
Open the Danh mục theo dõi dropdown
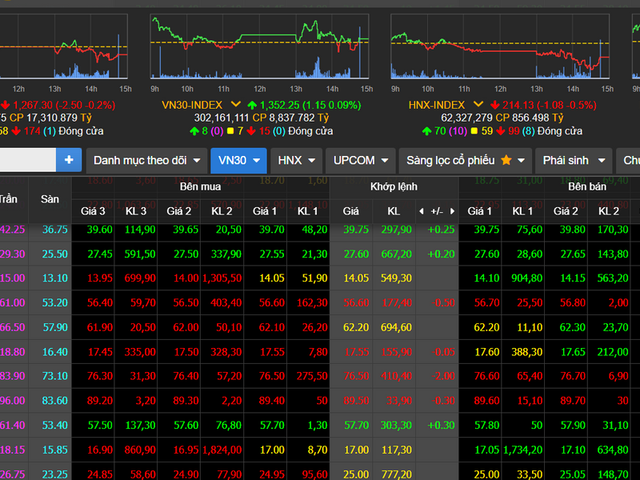(x=145, y=160)
